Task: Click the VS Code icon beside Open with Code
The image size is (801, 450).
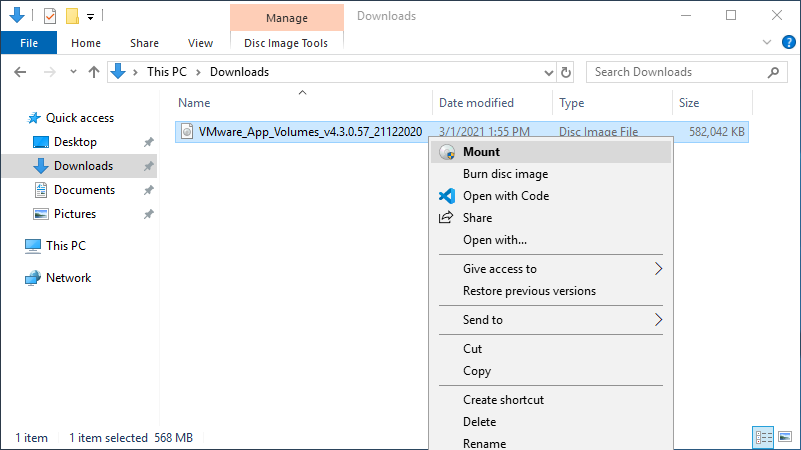Action: 447,196
